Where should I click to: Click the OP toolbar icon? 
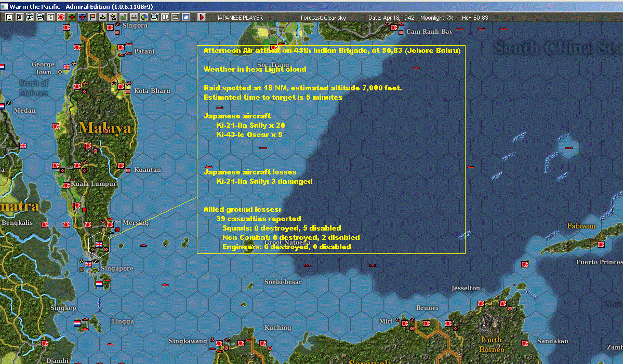165,17
